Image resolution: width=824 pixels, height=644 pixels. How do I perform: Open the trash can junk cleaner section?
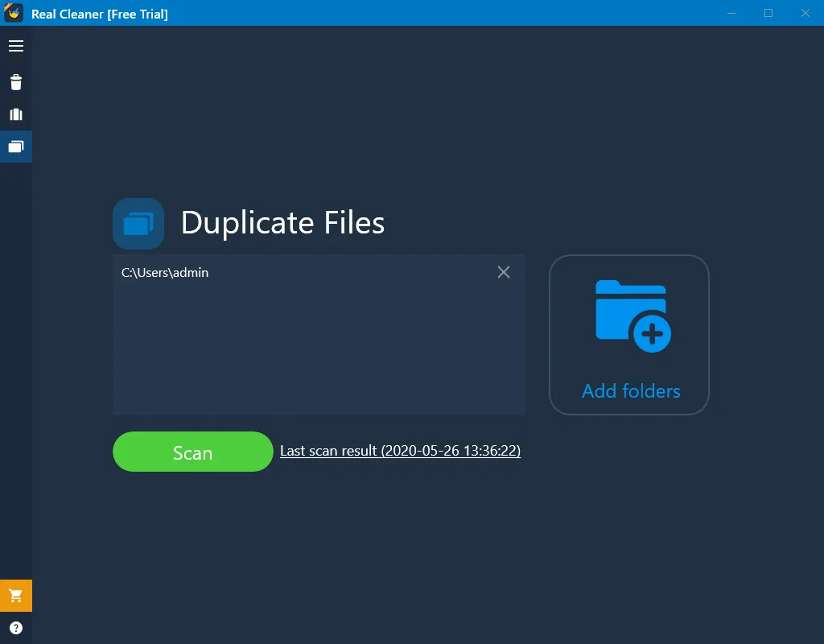tap(16, 82)
